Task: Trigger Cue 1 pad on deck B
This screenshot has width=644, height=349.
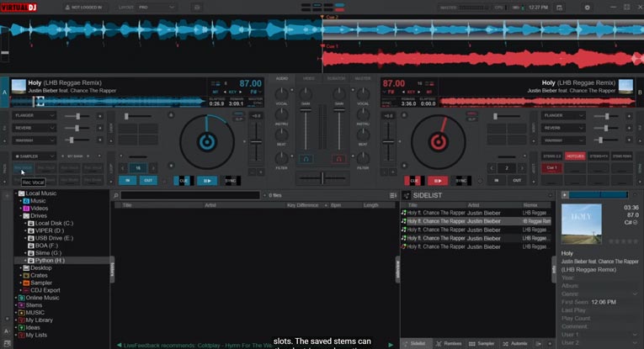Action: point(551,167)
